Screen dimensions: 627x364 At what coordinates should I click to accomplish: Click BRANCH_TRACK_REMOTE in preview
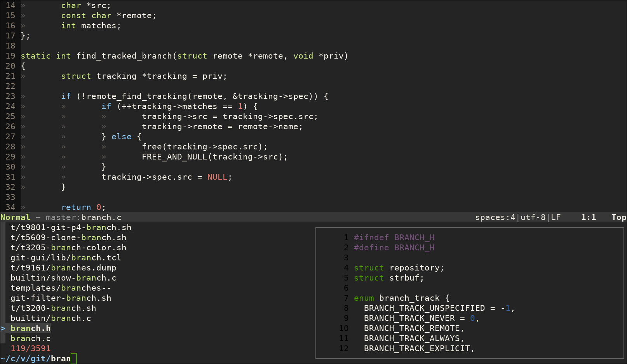pyautogui.click(x=412, y=328)
